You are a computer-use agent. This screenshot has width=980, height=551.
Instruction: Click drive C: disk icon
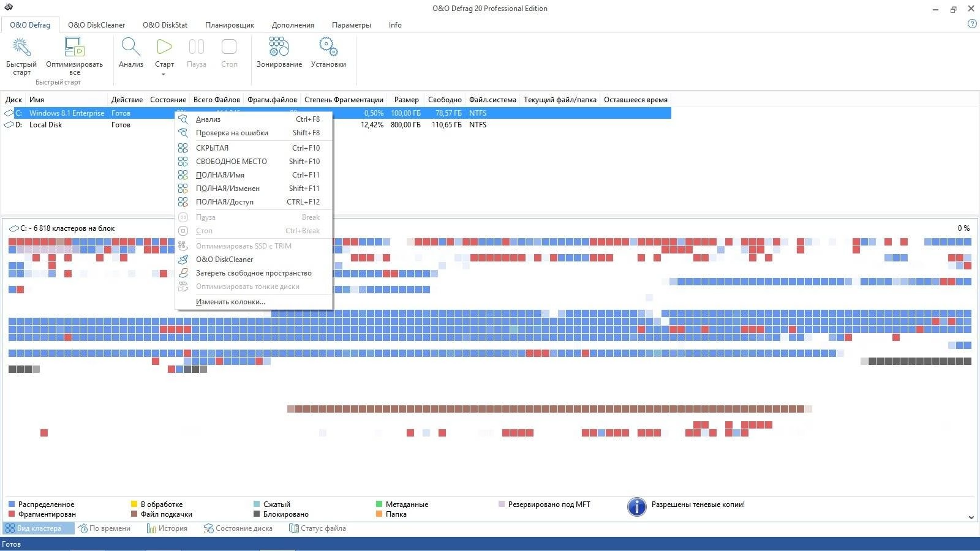click(9, 113)
